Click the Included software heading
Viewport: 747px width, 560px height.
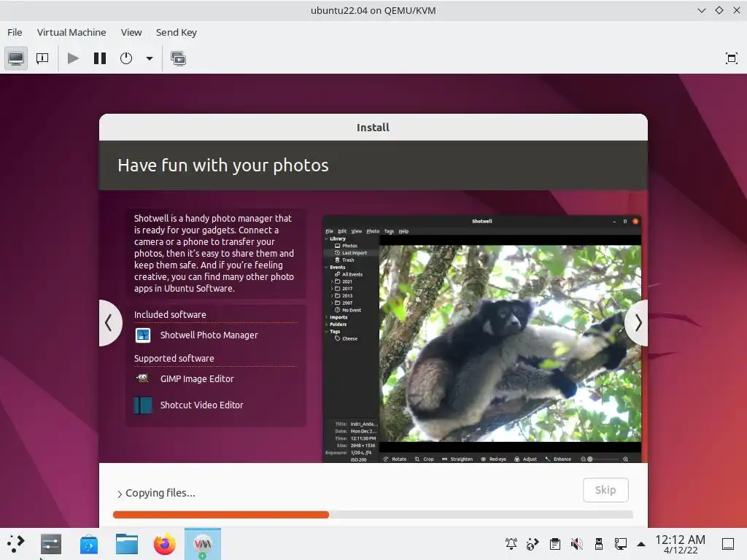170,315
